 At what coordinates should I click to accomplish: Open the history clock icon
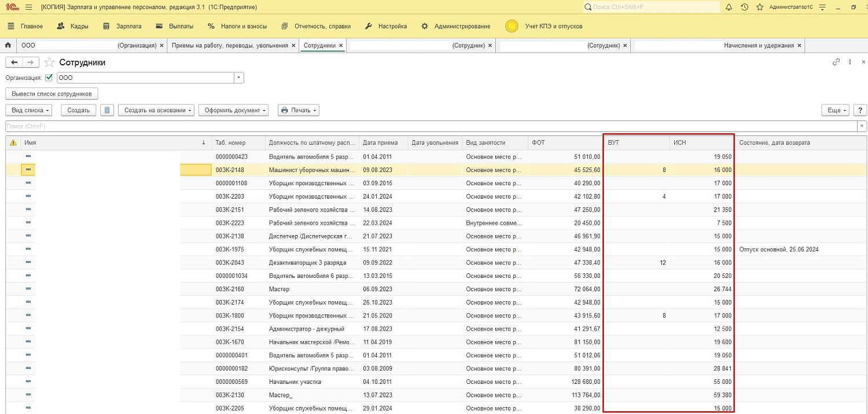click(744, 7)
